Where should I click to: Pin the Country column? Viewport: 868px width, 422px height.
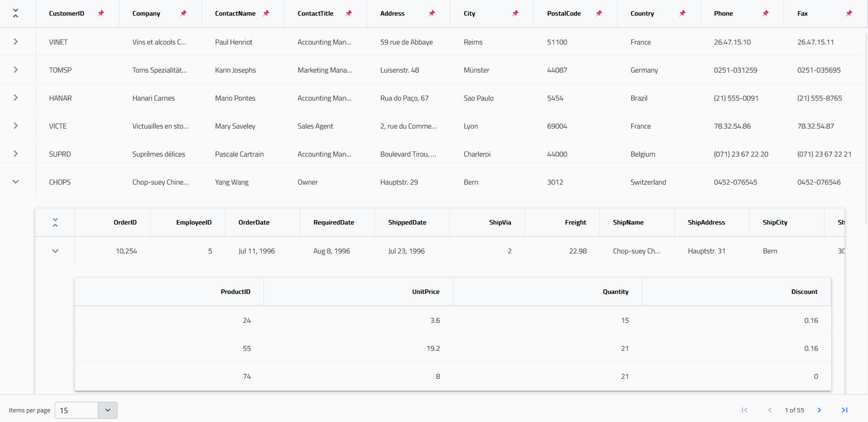pyautogui.click(x=683, y=13)
